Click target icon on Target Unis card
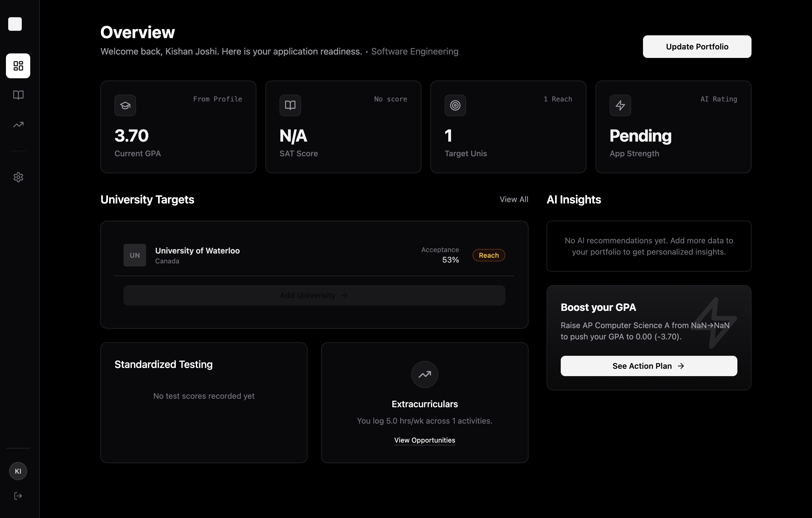 point(455,106)
